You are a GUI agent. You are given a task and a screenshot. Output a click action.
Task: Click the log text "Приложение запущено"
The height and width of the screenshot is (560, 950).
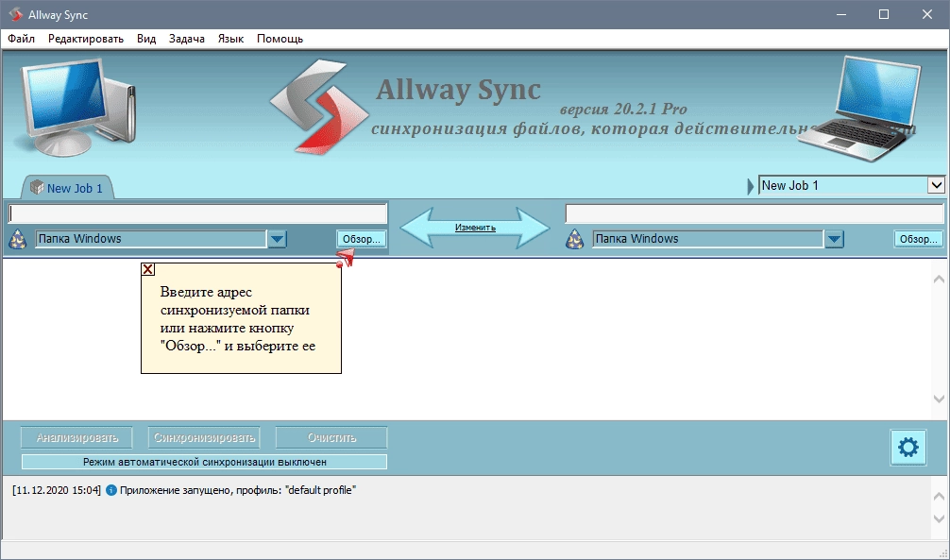coord(176,490)
